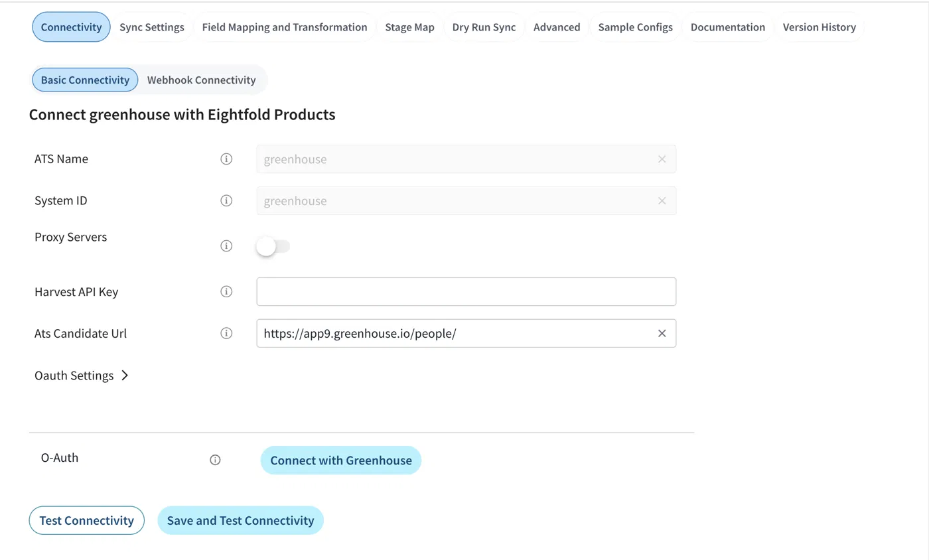Select the Basic Connectivity sub-tab
Screen dimensions: 929x560
tap(85, 80)
